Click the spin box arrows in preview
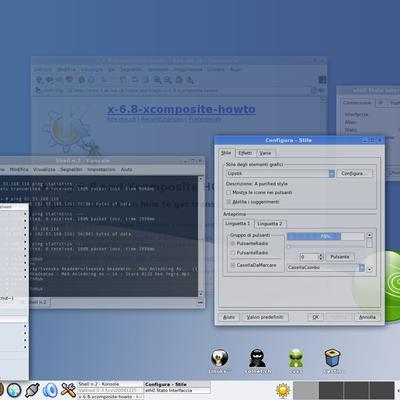This screenshot has width=400, height=400. (321, 257)
